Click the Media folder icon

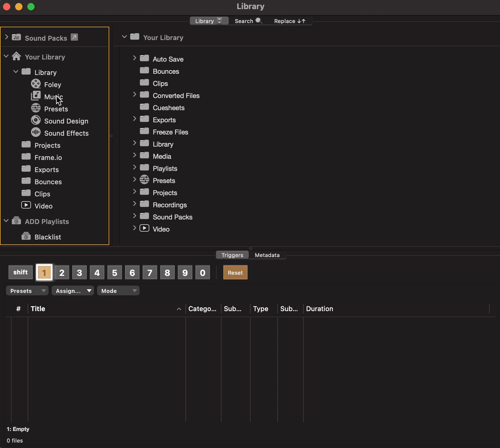coord(144,155)
